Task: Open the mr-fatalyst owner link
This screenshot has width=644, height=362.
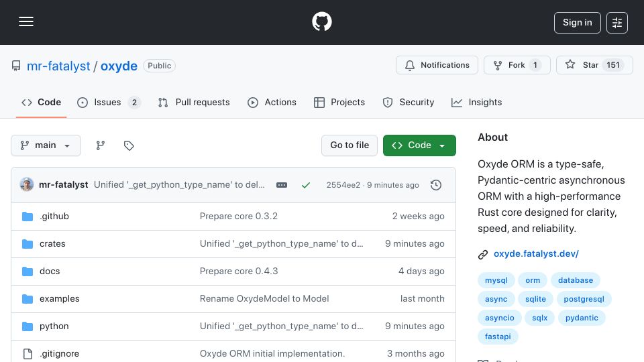Action: click(58, 66)
